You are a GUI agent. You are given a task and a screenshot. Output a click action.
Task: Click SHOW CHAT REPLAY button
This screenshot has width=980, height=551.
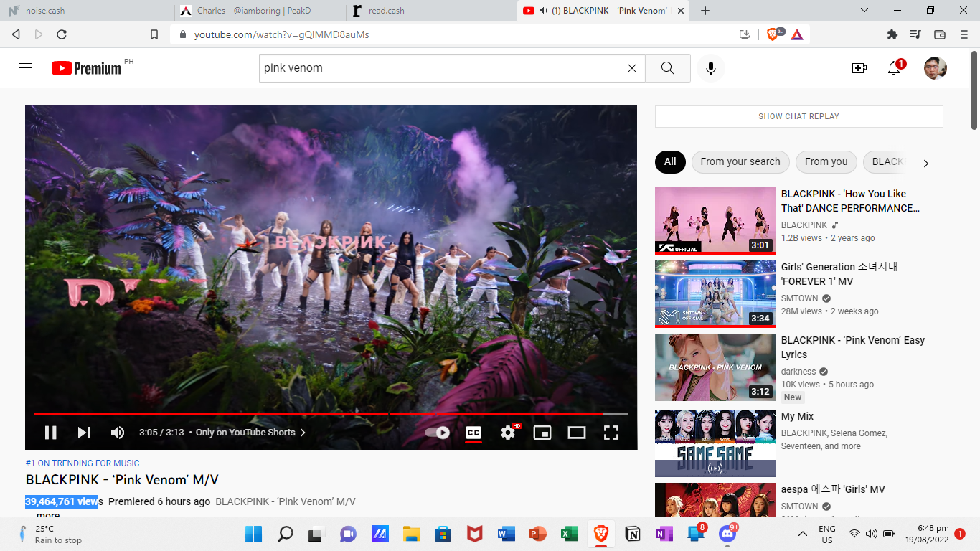click(x=799, y=116)
